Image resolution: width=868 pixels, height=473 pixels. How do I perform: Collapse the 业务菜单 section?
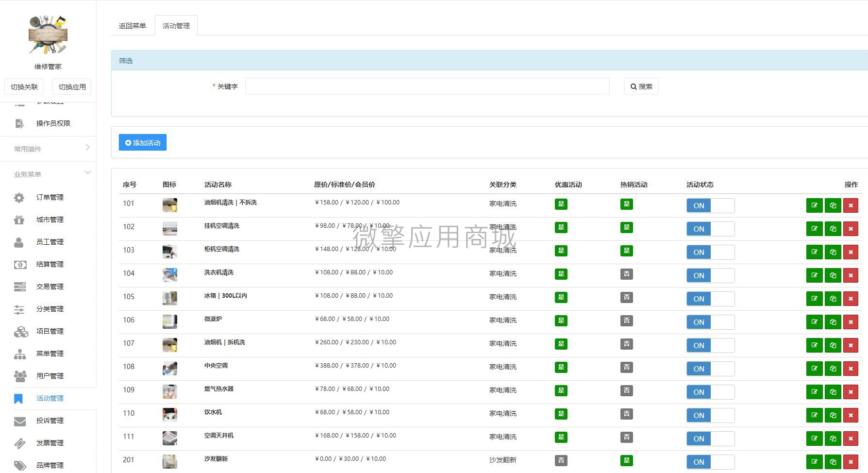point(48,174)
